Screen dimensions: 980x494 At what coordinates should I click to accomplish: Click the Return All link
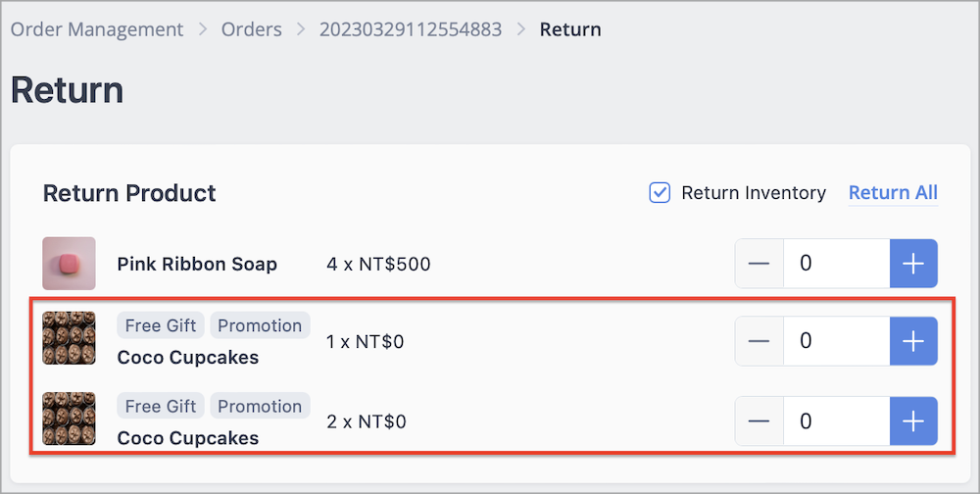click(893, 192)
